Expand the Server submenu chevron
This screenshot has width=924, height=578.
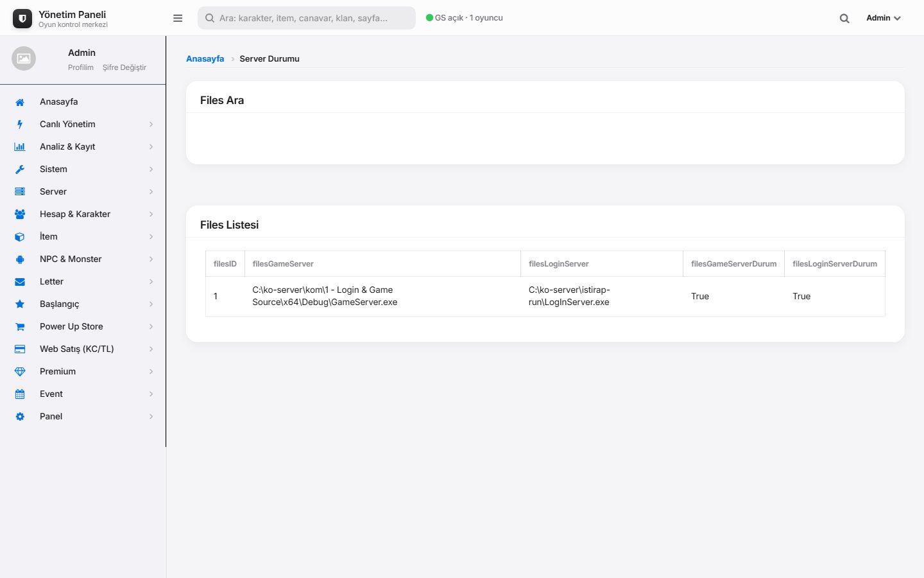point(151,192)
